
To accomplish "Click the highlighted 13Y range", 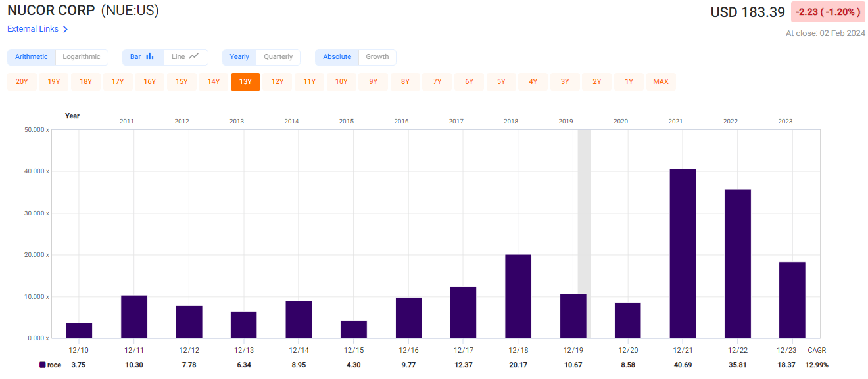I will point(245,81).
